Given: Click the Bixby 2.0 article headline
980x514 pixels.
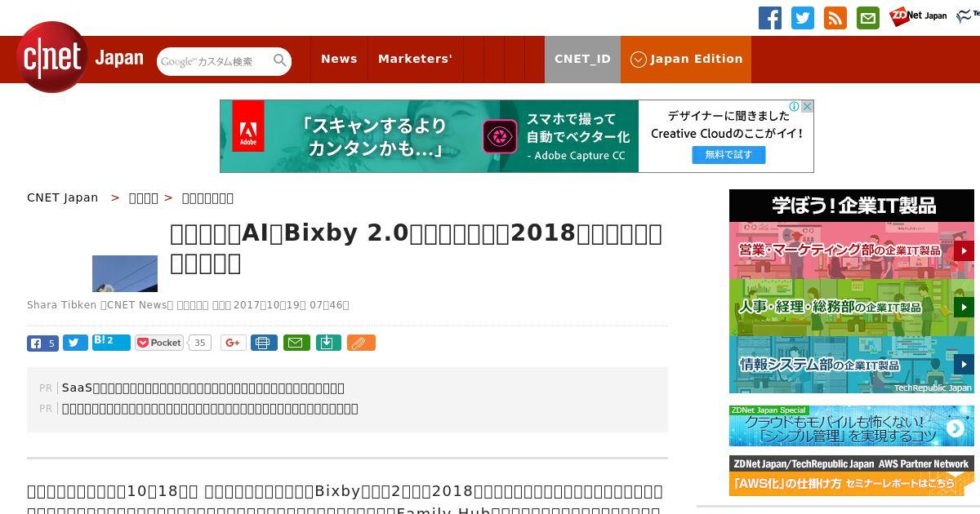Looking at the screenshot, I should pos(416,247).
